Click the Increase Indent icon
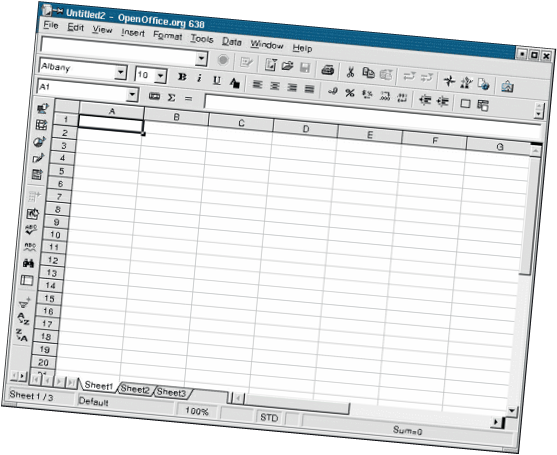The height and width of the screenshot is (455, 557). tap(442, 102)
